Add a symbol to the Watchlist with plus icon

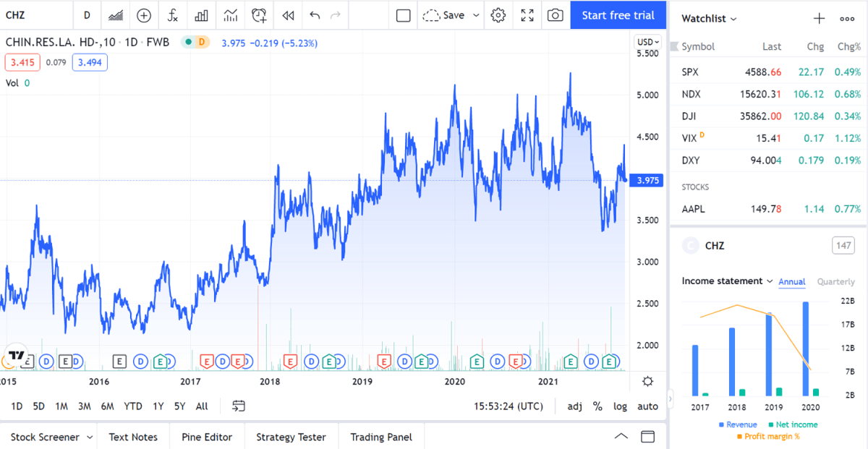pyautogui.click(x=819, y=19)
